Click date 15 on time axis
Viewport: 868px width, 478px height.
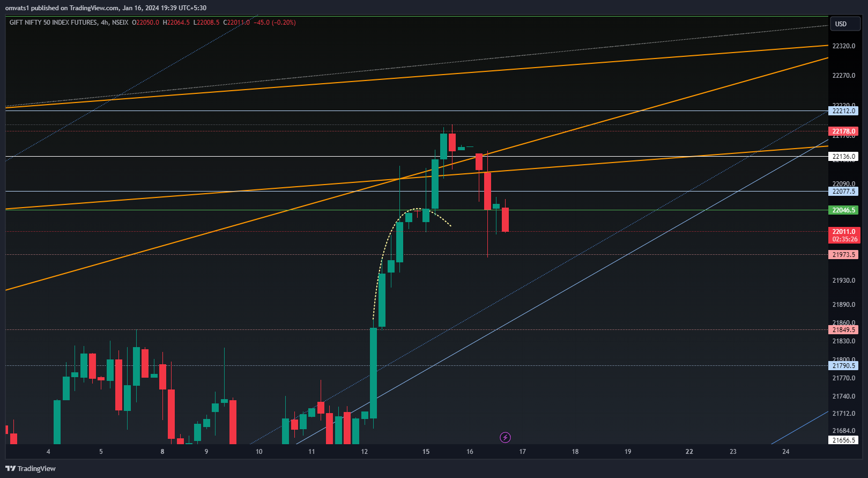[x=426, y=452]
